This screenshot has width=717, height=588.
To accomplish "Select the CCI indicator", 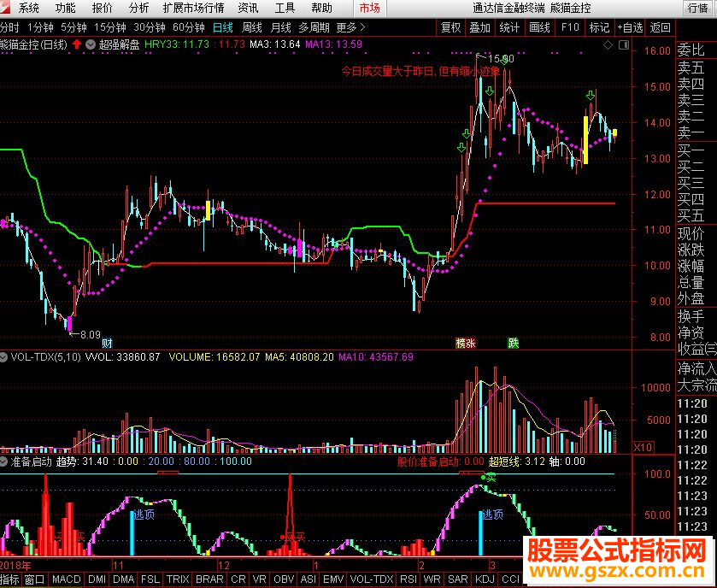I will point(510,579).
